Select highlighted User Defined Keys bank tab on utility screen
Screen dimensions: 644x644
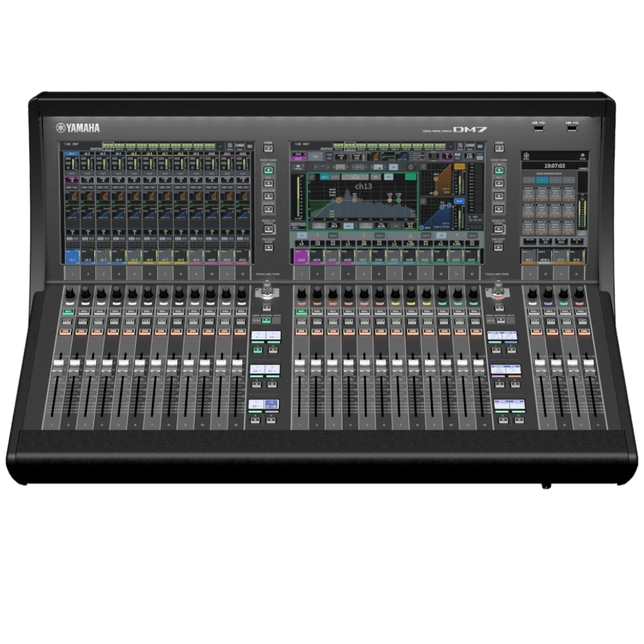tap(542, 180)
